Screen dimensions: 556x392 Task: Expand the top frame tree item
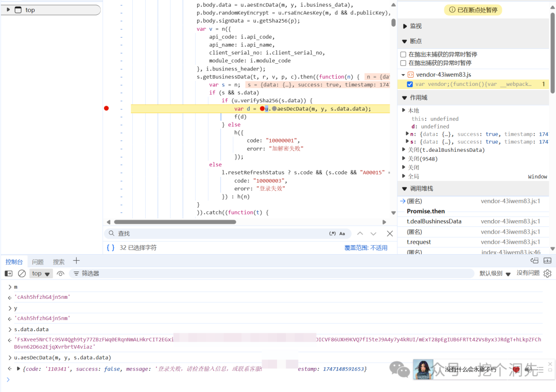[8, 10]
